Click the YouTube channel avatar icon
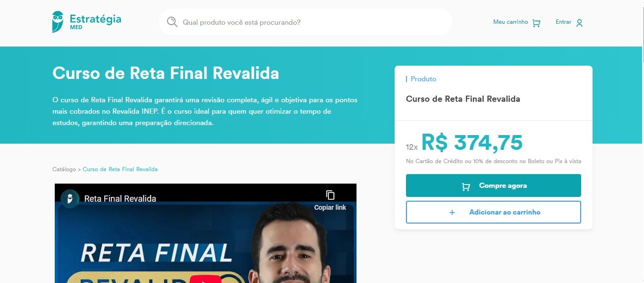Viewport: 644px width, 283px height. pyautogui.click(x=70, y=198)
